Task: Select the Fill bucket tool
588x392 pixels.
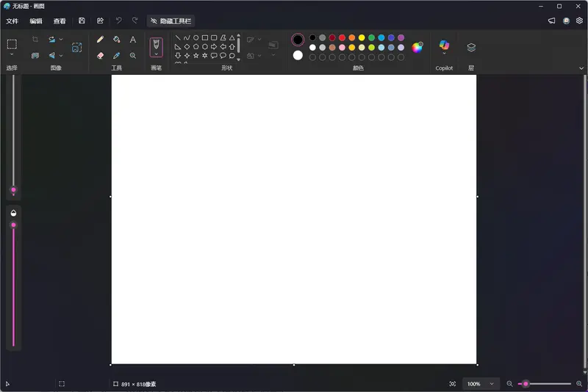Action: pos(117,40)
